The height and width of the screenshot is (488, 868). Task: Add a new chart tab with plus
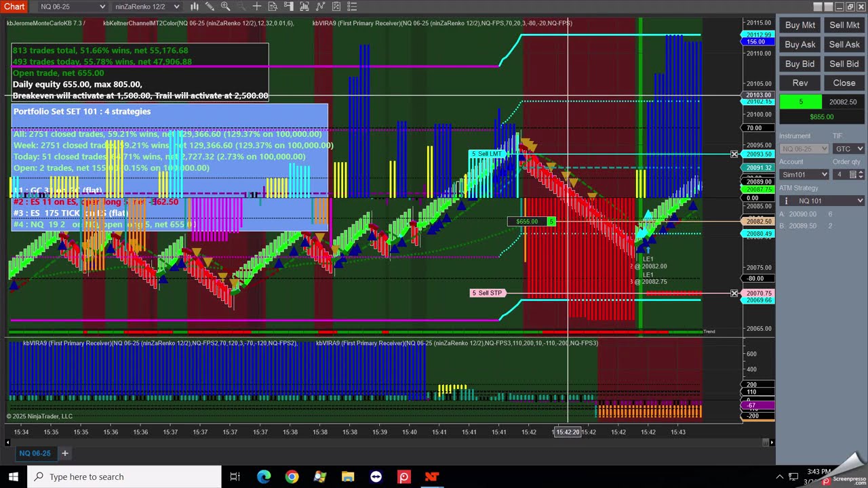(x=65, y=453)
